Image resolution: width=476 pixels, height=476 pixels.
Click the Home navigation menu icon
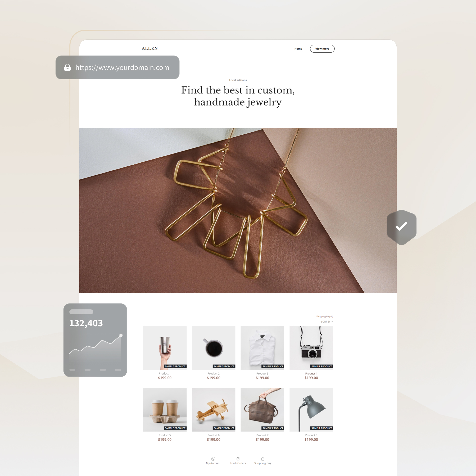coord(298,48)
